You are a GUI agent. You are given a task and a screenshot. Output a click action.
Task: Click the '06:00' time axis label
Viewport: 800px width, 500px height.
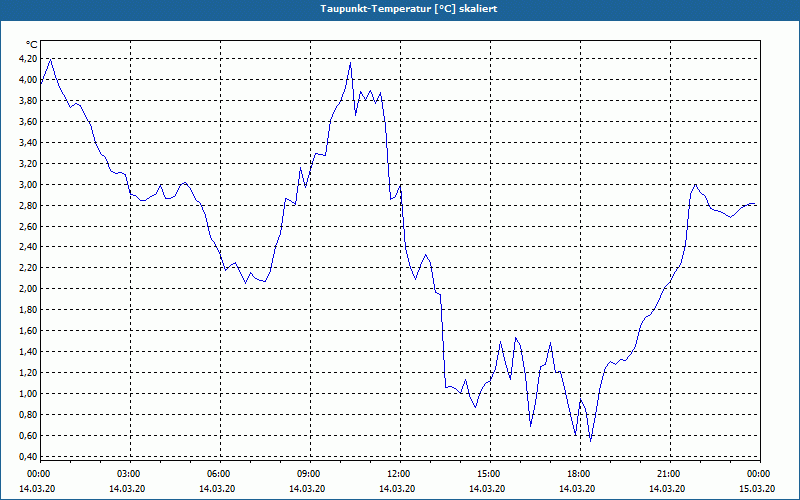click(217, 474)
